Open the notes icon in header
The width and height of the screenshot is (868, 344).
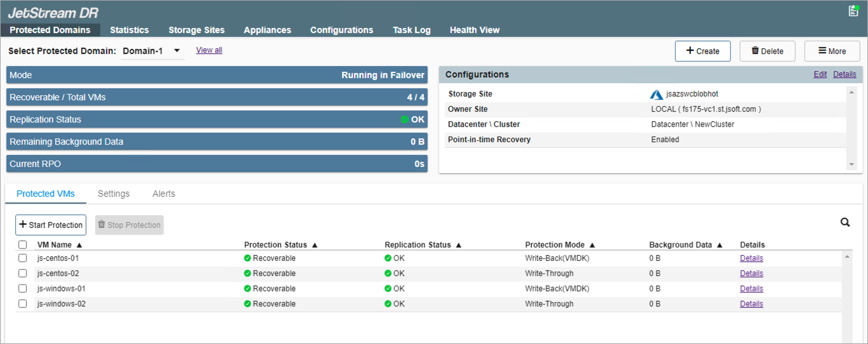click(x=853, y=11)
